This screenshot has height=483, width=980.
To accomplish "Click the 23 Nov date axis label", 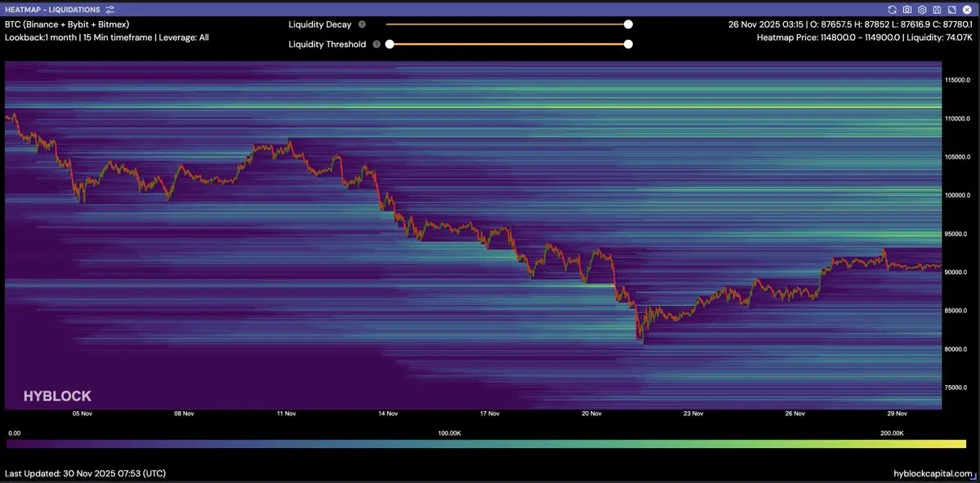I will point(693,414).
